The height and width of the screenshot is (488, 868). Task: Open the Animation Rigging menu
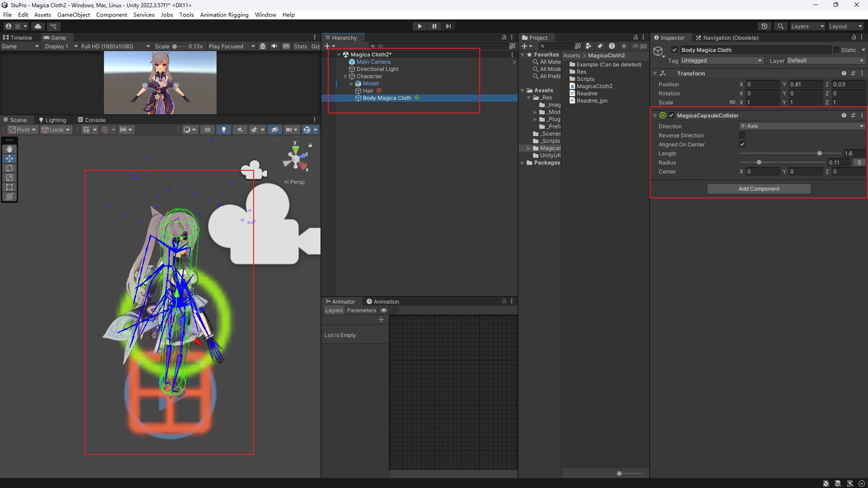click(x=224, y=14)
